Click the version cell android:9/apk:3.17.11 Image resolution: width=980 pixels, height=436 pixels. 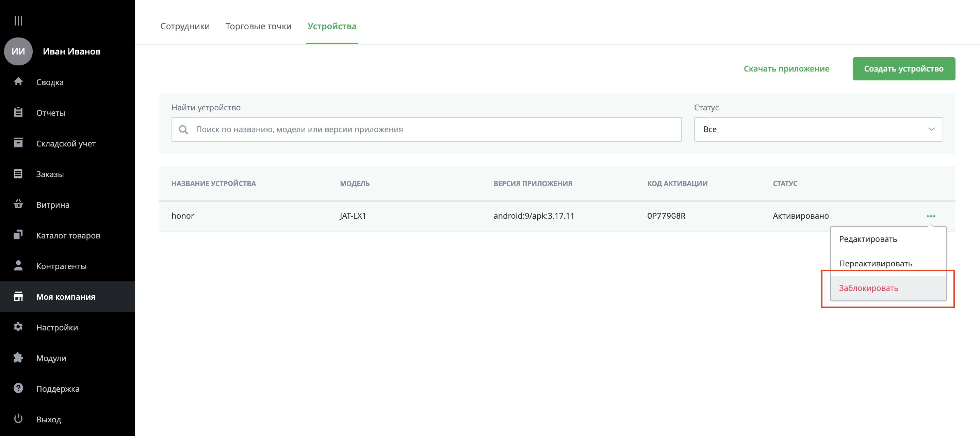pyautogui.click(x=534, y=216)
